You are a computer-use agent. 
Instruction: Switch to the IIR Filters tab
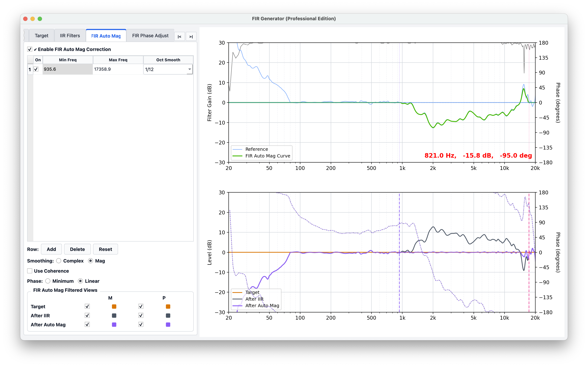point(70,36)
